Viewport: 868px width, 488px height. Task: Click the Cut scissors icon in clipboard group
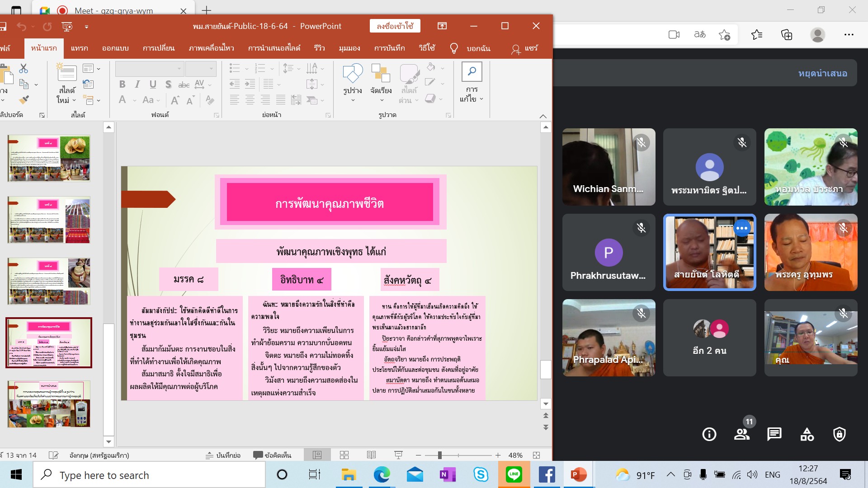click(x=24, y=69)
